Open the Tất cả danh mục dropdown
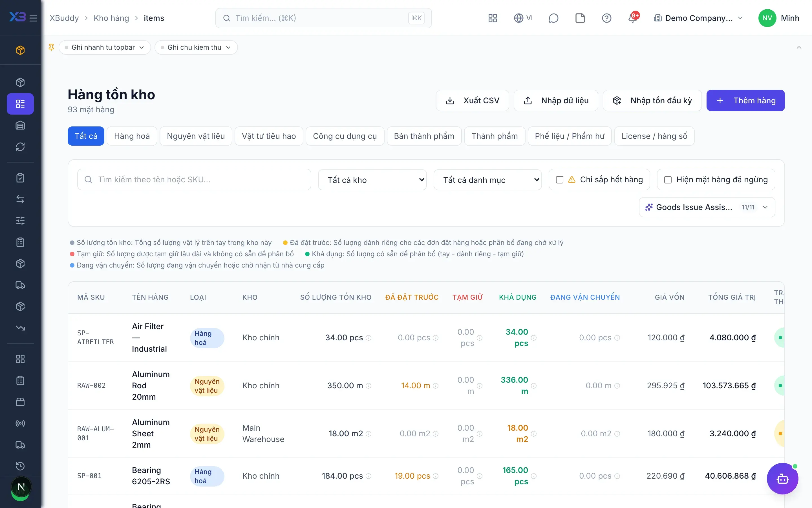This screenshot has width=812, height=508. click(488, 180)
